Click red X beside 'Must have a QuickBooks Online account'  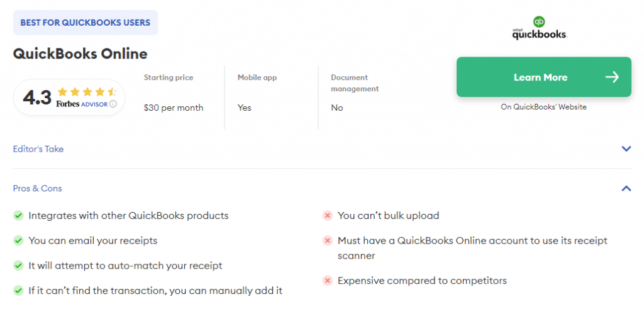(x=328, y=241)
